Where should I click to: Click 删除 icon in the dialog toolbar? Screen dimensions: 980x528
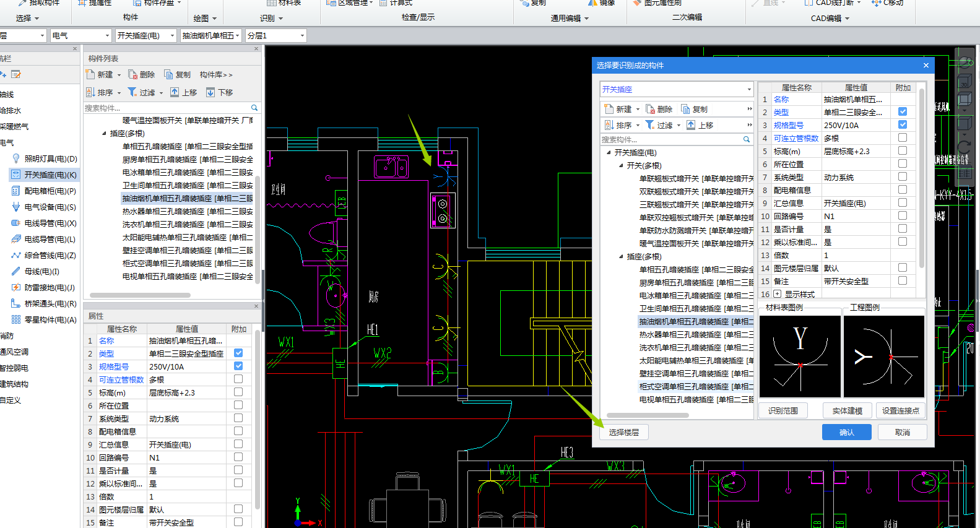[650, 109]
